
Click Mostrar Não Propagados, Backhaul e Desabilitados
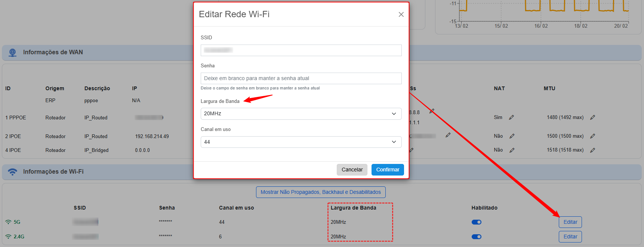point(321,192)
